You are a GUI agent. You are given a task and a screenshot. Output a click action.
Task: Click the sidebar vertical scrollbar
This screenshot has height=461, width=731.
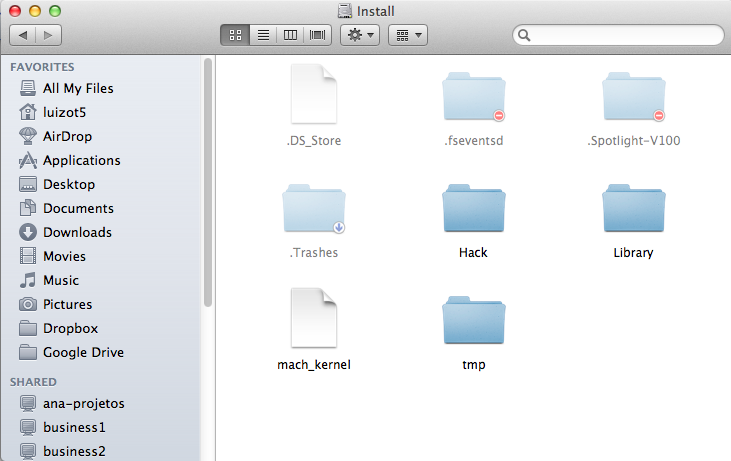coord(208,182)
